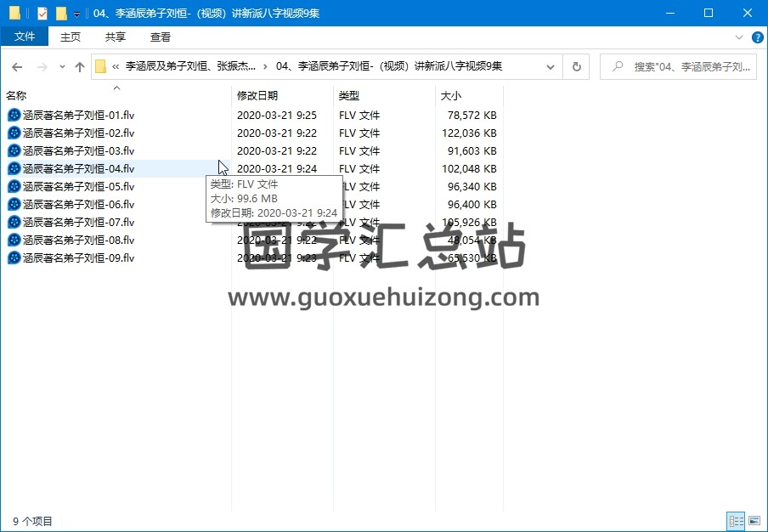This screenshot has width=768, height=532.
Task: Select file 涵辰著名弟子刘恒-01.flv
Action: pyautogui.click(x=78, y=115)
